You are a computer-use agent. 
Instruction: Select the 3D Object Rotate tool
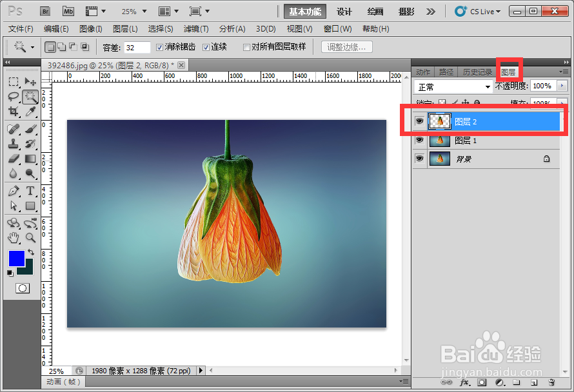point(14,223)
